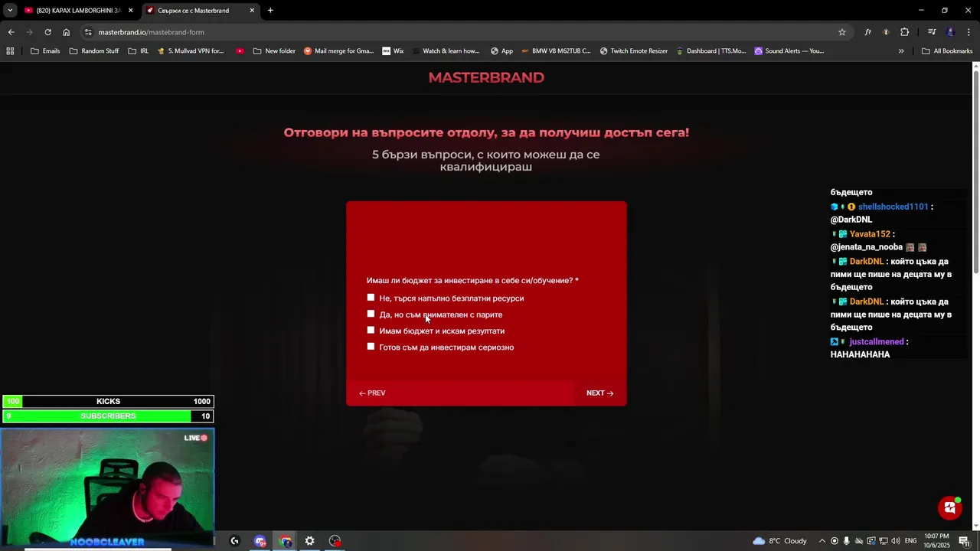Open the All Bookmarks folder
Image resolution: width=980 pixels, height=551 pixels.
point(947,51)
